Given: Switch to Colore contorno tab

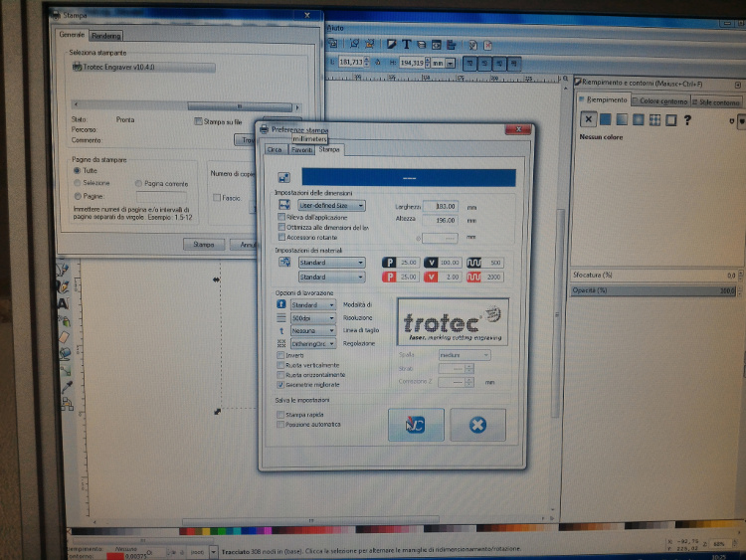Looking at the screenshot, I should coord(662,101).
